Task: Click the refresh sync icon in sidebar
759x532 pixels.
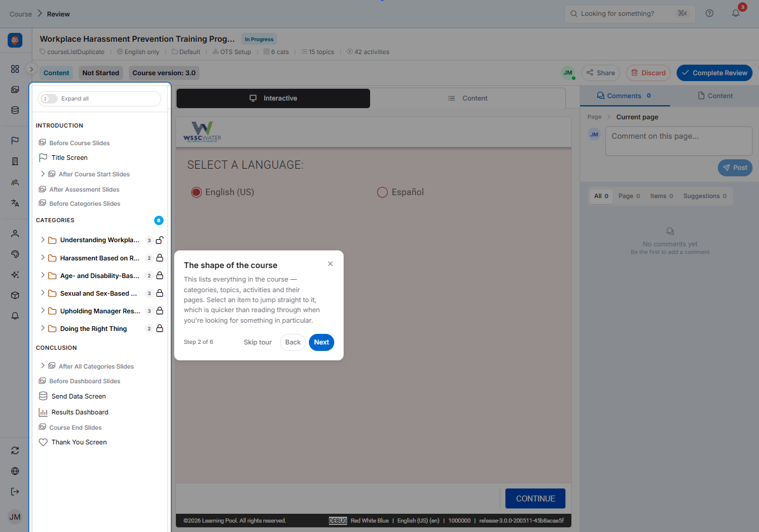Action: tap(15, 450)
